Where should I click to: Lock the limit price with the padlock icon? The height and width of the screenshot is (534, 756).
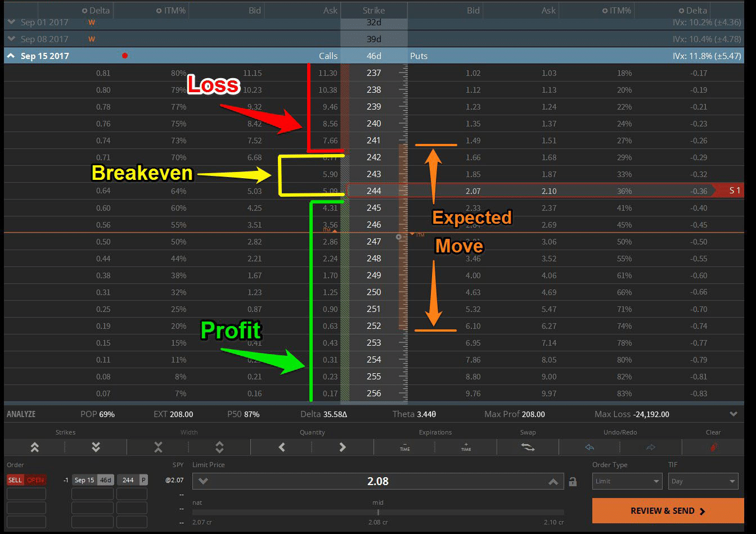[x=573, y=481]
